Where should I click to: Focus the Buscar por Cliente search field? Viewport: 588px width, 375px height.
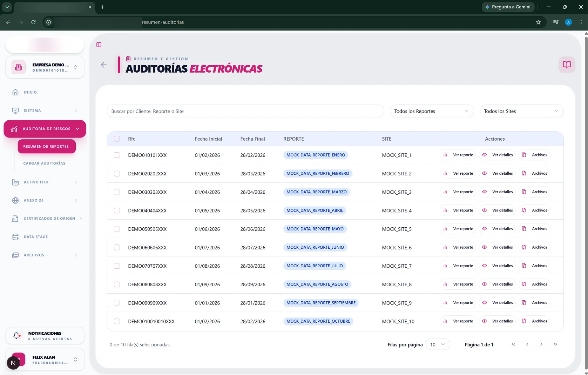[x=245, y=111]
